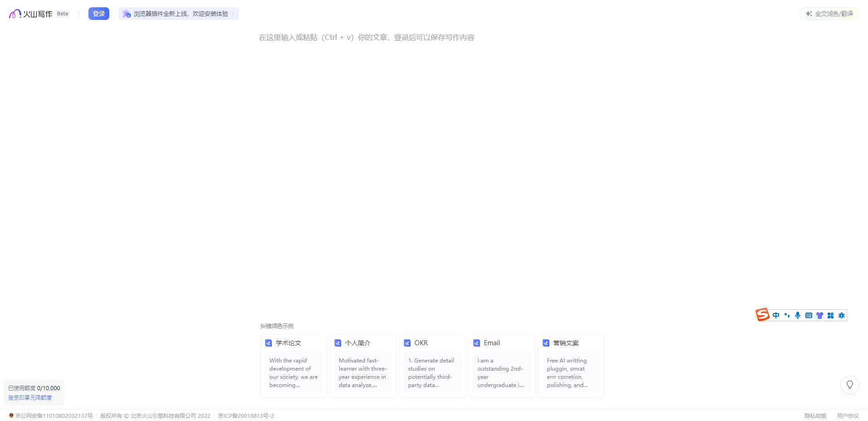Toggle Chinese/English input mode (中)

coord(776,315)
